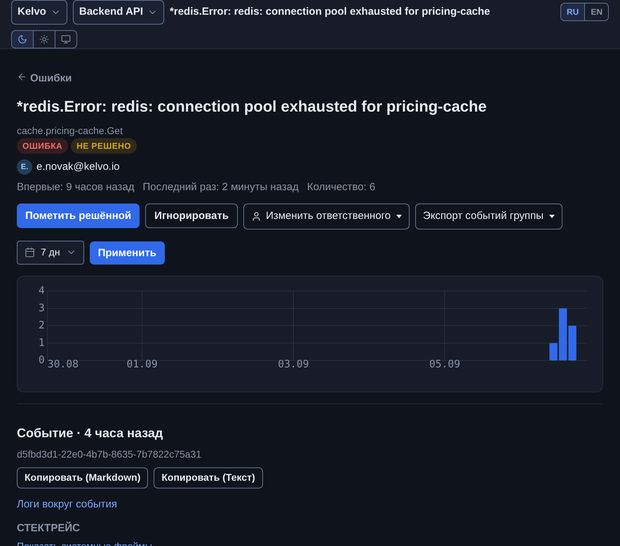Screen dimensions: 620x546
Task: Switch interface language to EN
Action: tap(596, 12)
